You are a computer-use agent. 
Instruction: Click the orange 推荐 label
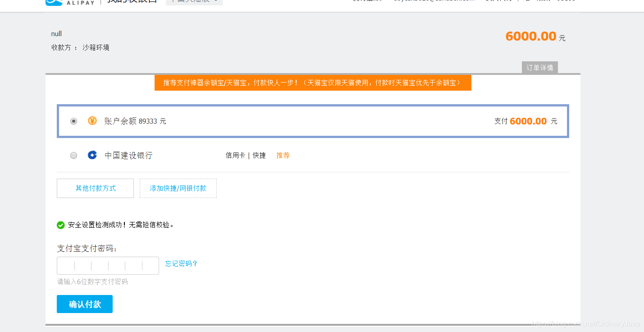pos(283,156)
